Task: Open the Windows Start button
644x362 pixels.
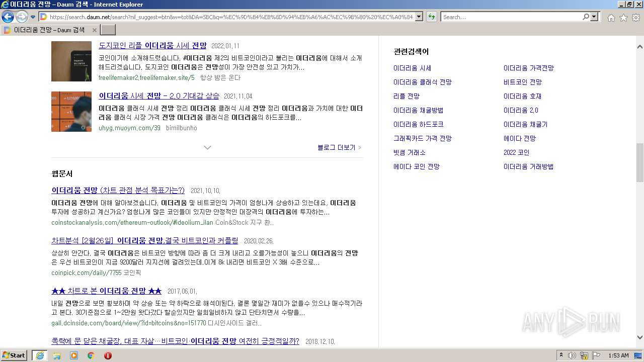Action: tap(14, 355)
